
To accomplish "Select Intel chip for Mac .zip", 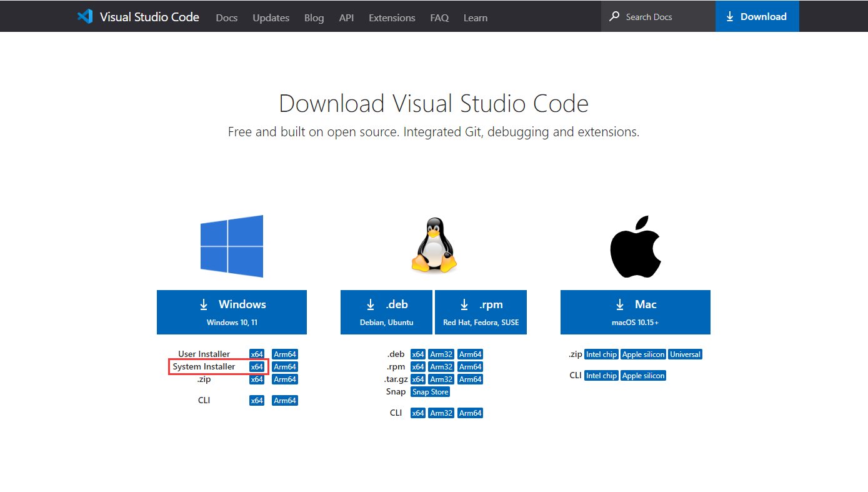I will coord(602,354).
